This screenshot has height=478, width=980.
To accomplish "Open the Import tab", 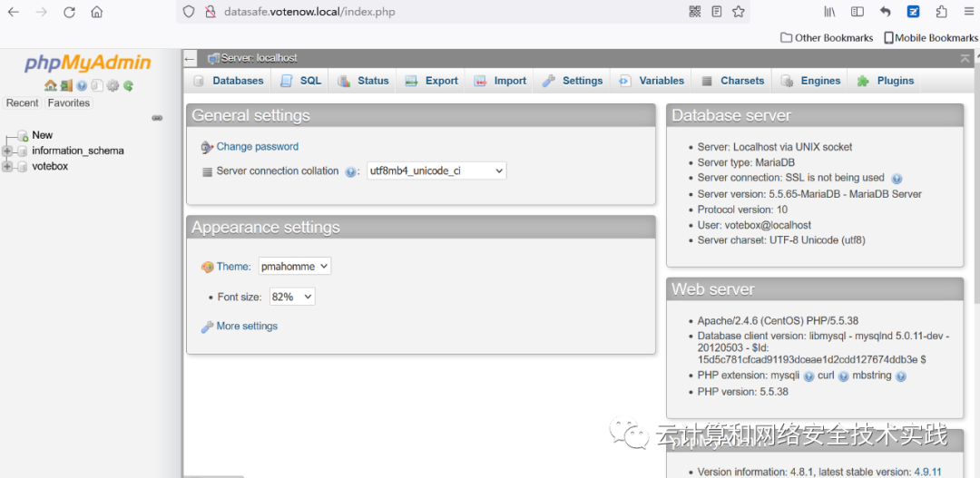I will 500,81.
